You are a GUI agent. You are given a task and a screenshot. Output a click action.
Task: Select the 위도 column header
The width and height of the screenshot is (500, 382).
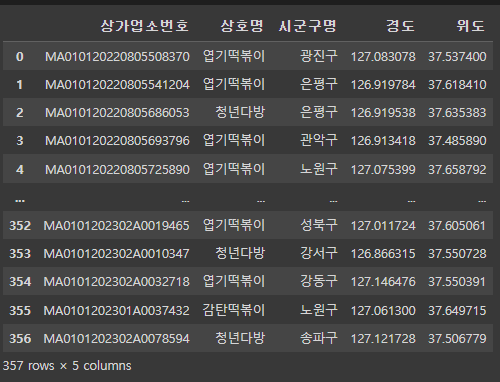(470, 26)
